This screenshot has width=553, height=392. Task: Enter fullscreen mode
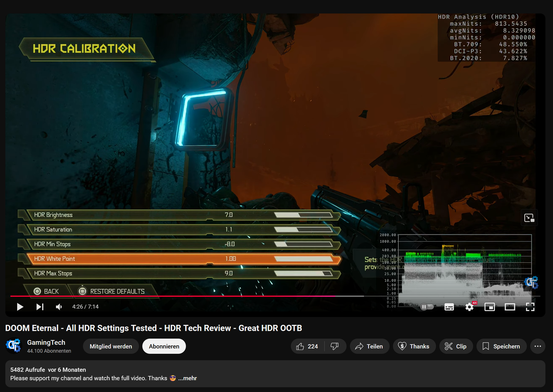pyautogui.click(x=530, y=307)
